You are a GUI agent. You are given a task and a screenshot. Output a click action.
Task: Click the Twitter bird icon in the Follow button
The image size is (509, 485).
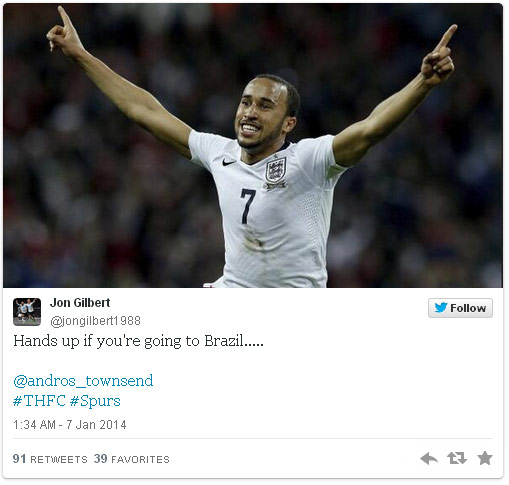tap(441, 308)
